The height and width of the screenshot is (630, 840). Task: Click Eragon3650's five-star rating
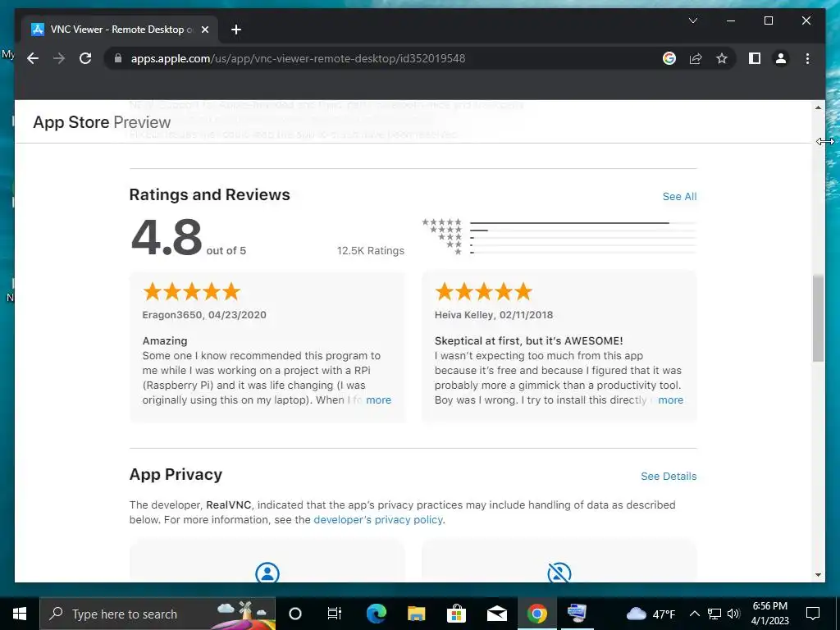[191, 291]
